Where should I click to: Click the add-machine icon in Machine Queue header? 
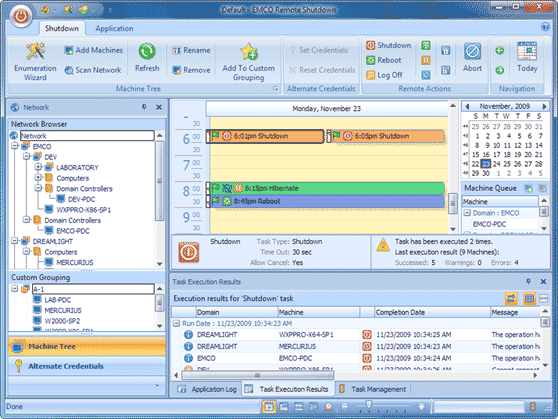(528, 188)
